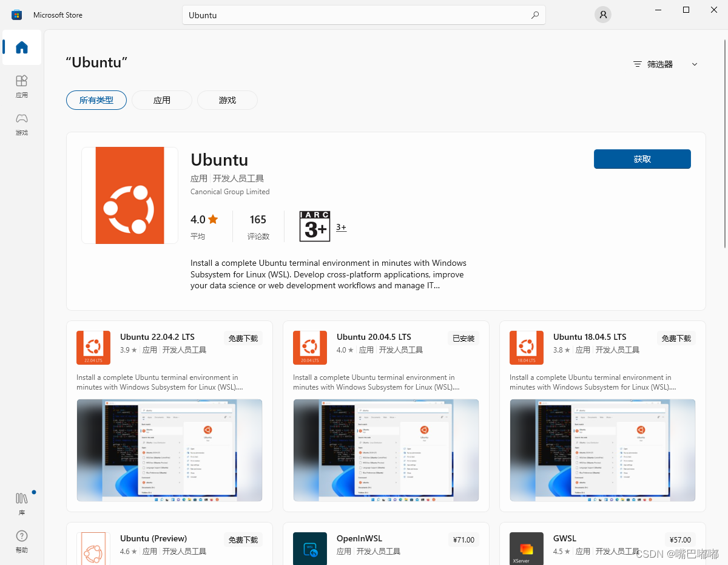This screenshot has width=728, height=565.
Task: Open the 帮助 (Help) sidebar icon
Action: pos(22,541)
